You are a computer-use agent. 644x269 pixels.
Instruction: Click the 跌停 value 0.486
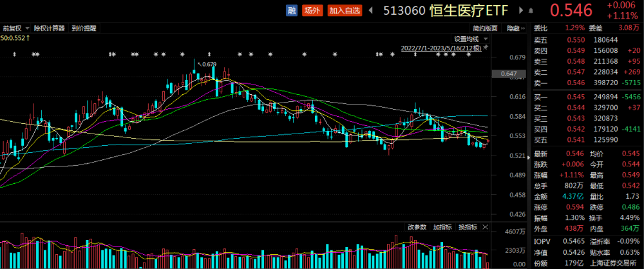pos(632,207)
